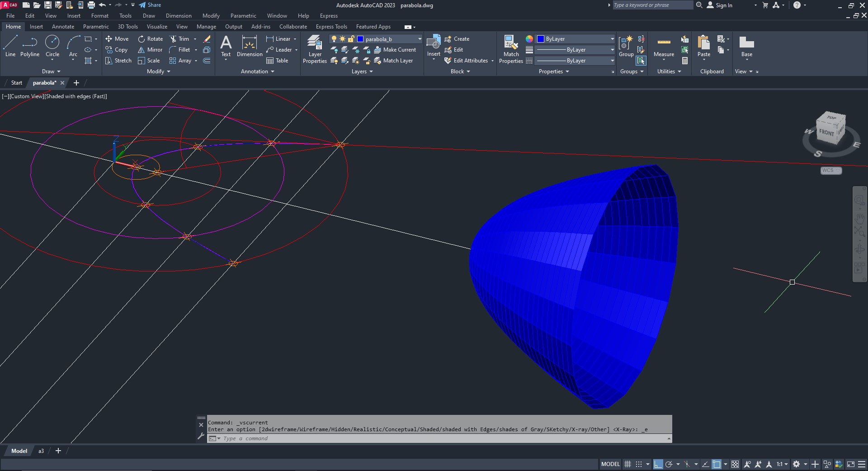Open the ByLayer color dropdown
The image size is (868, 471).
tap(612, 39)
